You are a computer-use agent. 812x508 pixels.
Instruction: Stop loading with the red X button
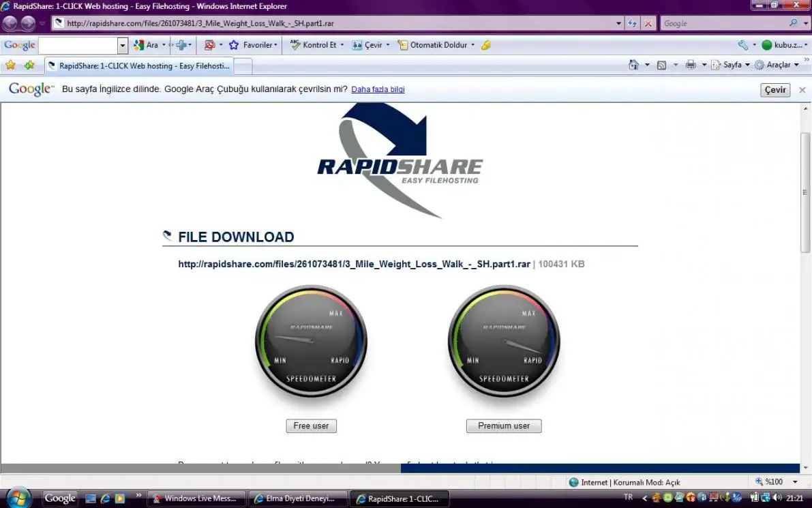tap(648, 23)
